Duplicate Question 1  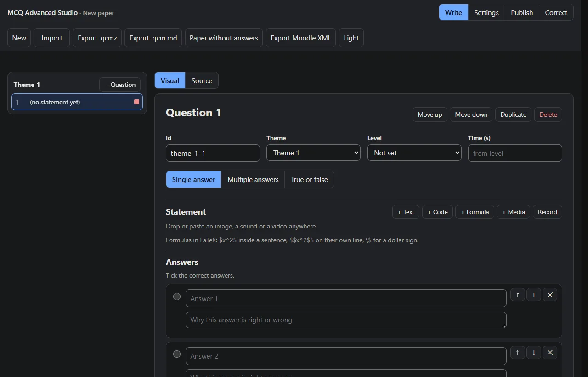514,114
